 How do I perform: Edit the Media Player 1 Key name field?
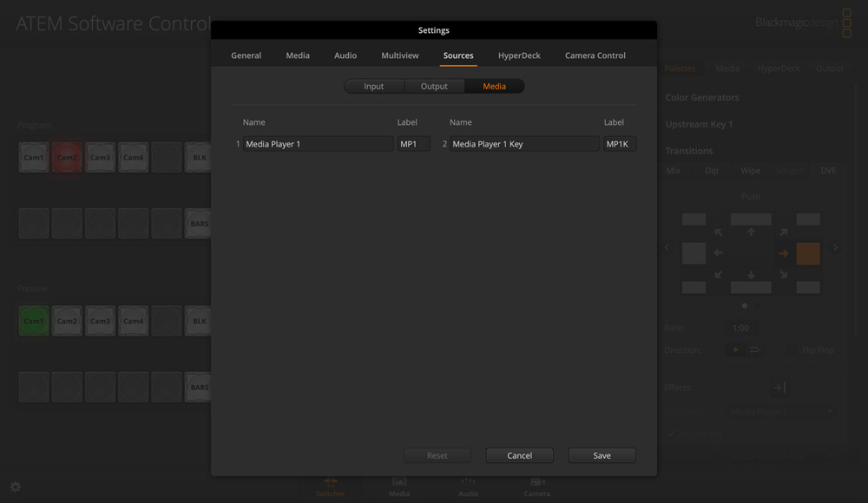point(524,144)
